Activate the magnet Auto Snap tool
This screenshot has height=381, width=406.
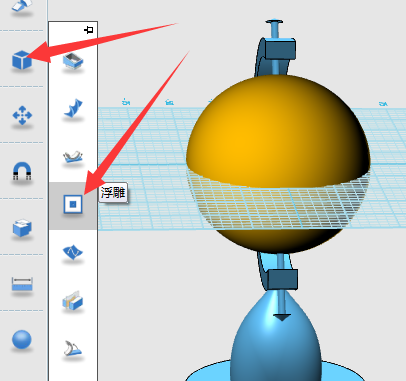tap(22, 171)
